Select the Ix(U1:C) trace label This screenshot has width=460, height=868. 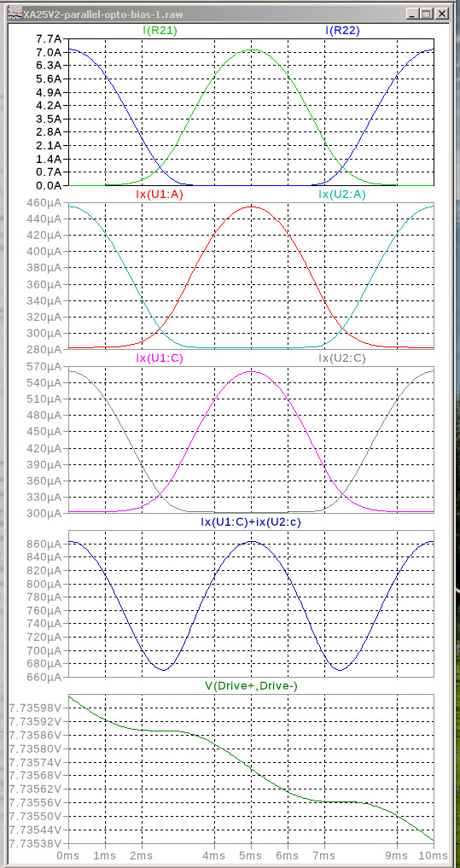pyautogui.click(x=160, y=358)
